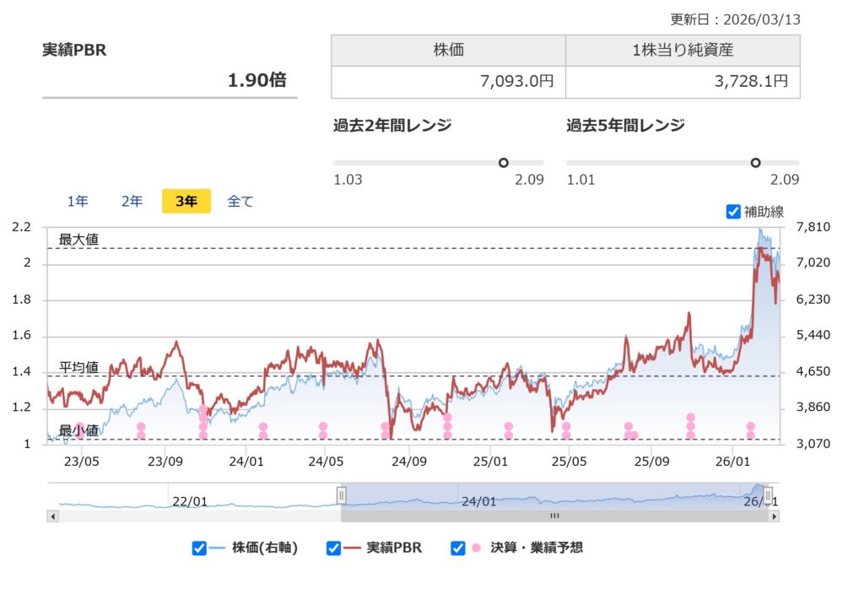
Task: Click the horizontal scrollbar grip in the center
Action: click(554, 516)
